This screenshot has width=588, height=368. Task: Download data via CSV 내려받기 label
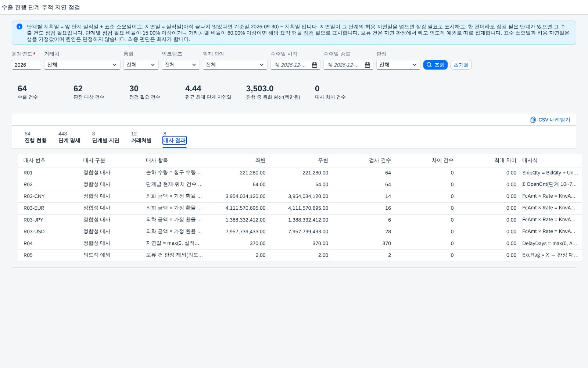click(554, 120)
